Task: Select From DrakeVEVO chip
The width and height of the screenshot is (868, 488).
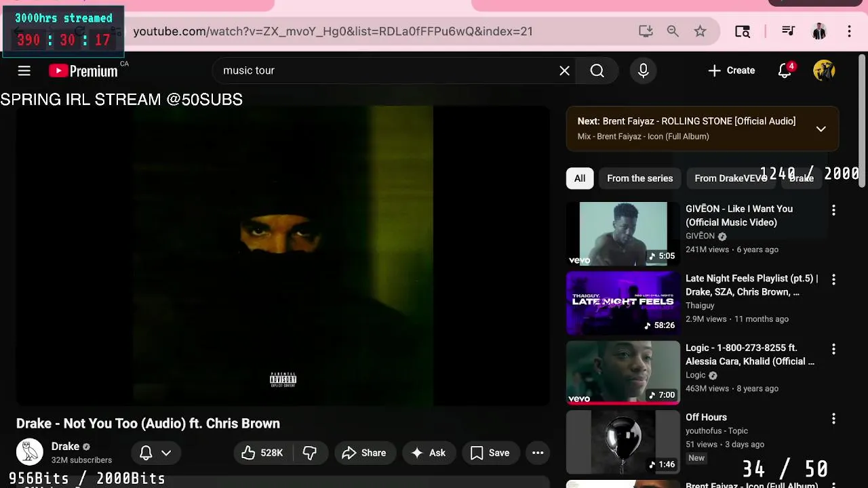Action: point(730,178)
